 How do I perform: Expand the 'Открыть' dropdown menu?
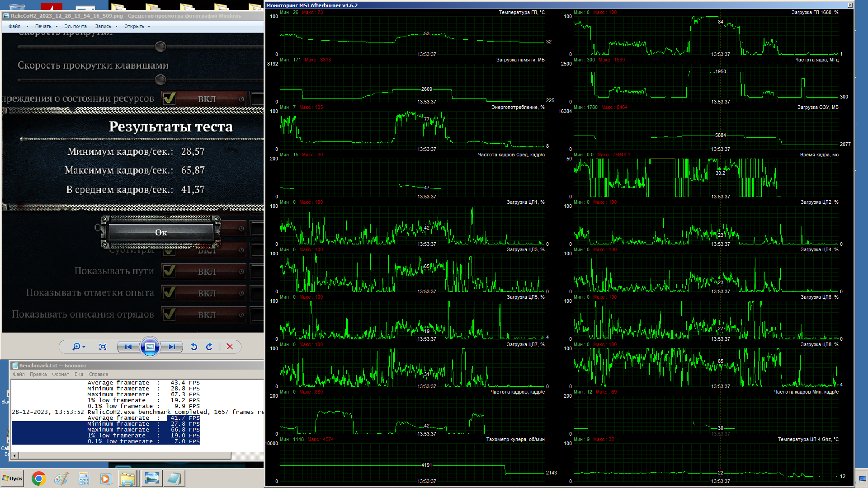137,26
